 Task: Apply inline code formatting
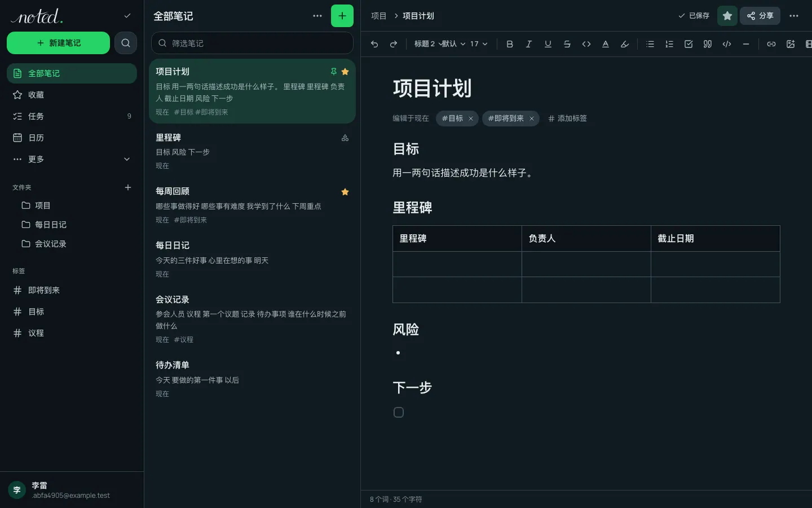click(x=586, y=44)
